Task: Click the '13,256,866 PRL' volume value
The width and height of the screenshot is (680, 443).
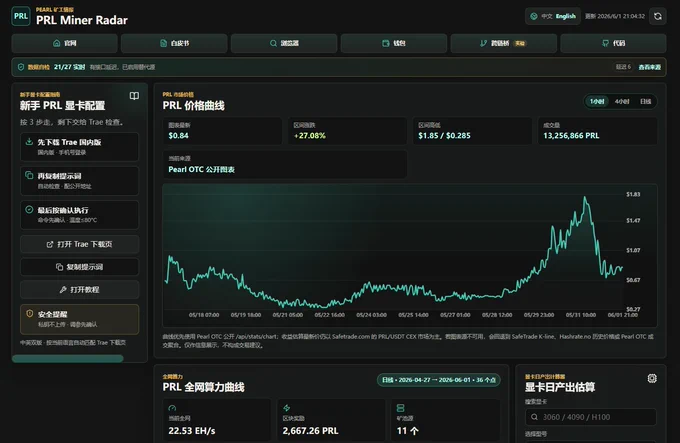Action: [x=571, y=136]
